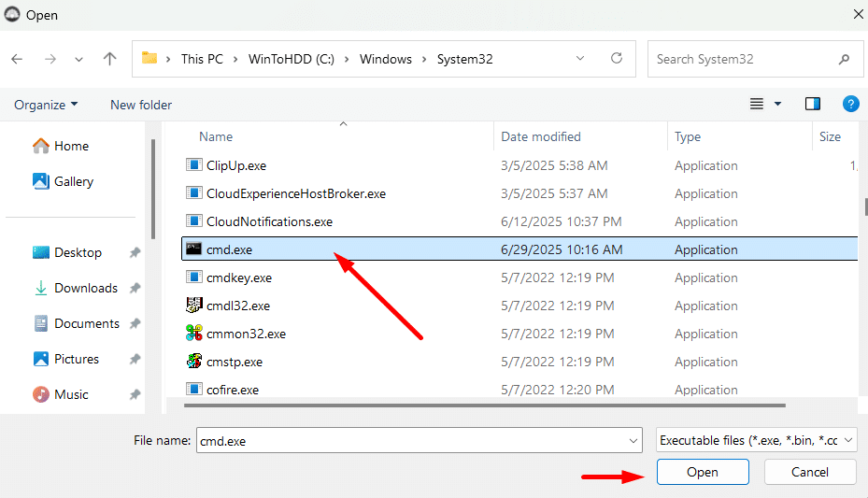Click the search magnifier icon
868x498 pixels.
click(x=845, y=59)
